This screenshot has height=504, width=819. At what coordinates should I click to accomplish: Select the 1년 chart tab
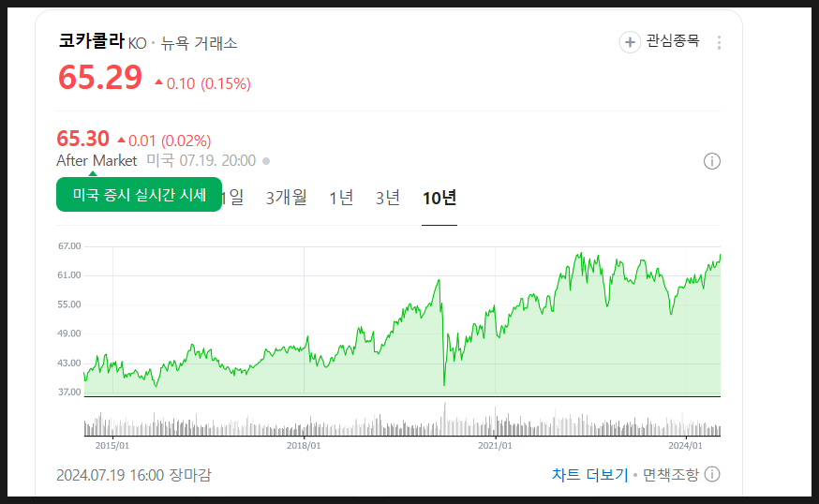[x=341, y=198]
